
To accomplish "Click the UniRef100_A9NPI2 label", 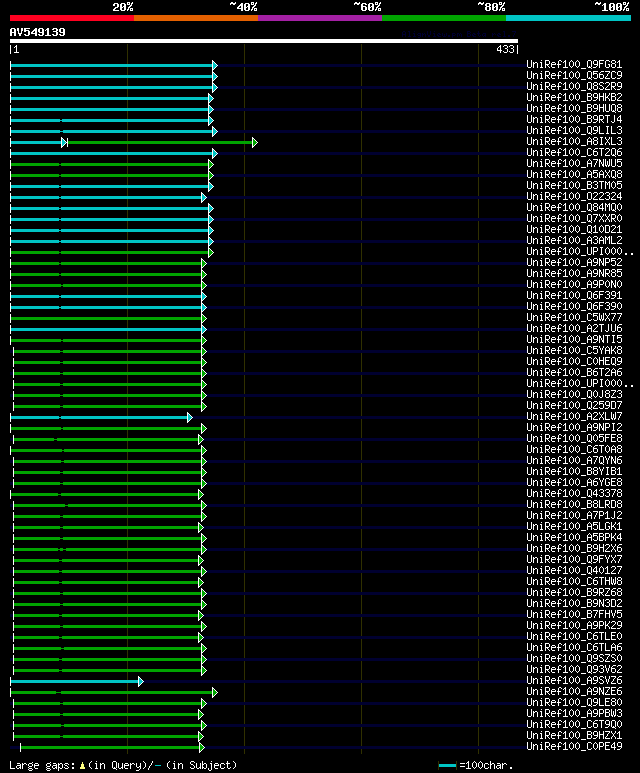I will (x=574, y=427).
